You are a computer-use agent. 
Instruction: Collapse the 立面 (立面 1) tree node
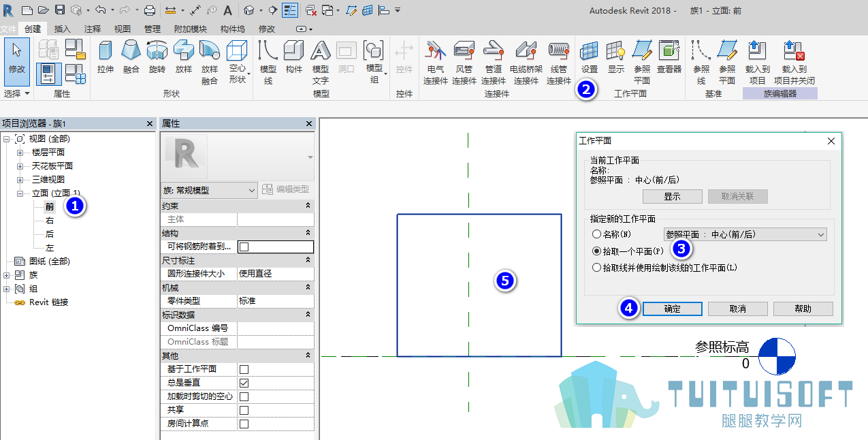[x=20, y=193]
